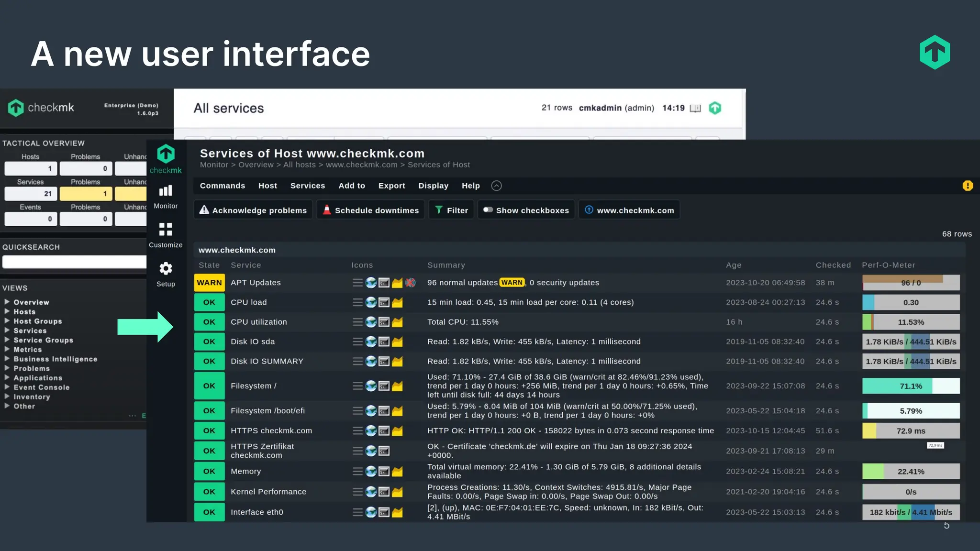The image size is (980, 551).
Task: Click the yellow service Problems count 1
Action: [86, 194]
